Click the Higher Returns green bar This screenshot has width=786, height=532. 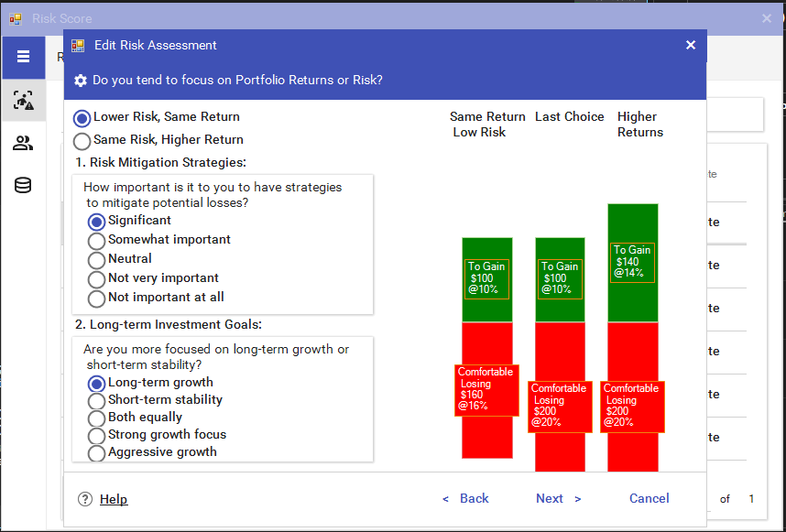[x=633, y=263]
